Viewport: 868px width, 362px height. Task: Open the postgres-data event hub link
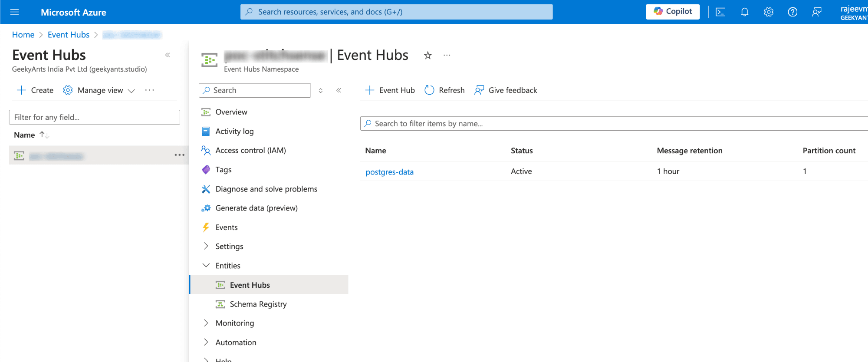390,172
